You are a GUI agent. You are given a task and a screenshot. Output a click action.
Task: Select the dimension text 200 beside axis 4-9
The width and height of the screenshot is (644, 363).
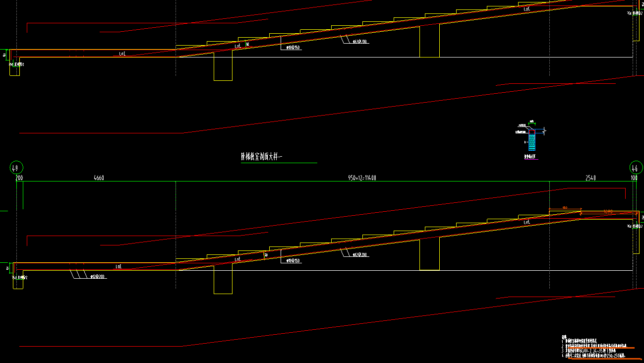pyautogui.click(x=19, y=178)
